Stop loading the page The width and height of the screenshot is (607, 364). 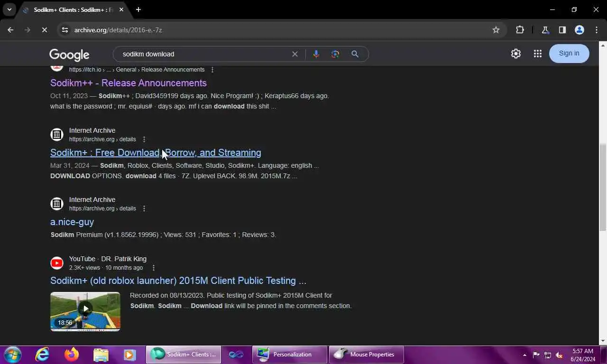[44, 30]
